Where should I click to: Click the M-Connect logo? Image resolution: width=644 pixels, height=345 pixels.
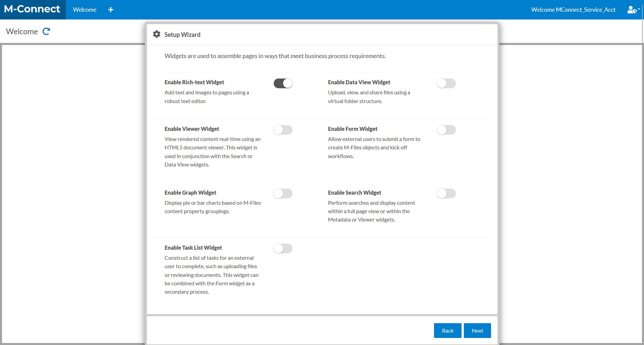pos(32,9)
